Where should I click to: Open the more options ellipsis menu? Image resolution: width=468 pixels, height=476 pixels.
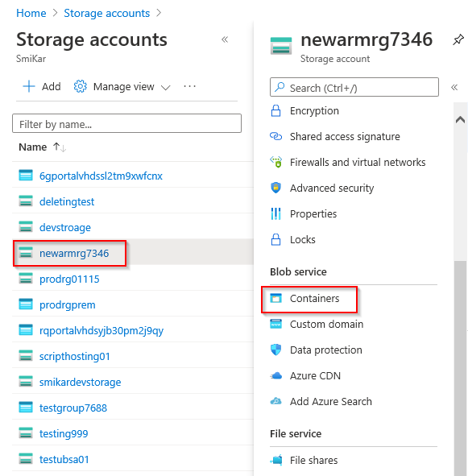tap(190, 86)
